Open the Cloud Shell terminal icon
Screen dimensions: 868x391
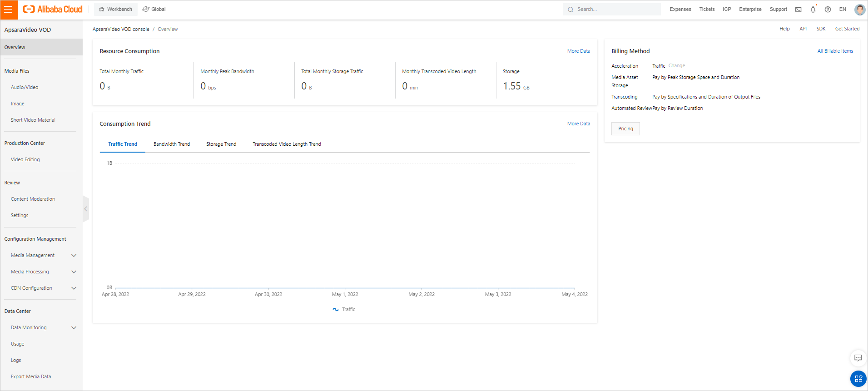(x=798, y=10)
